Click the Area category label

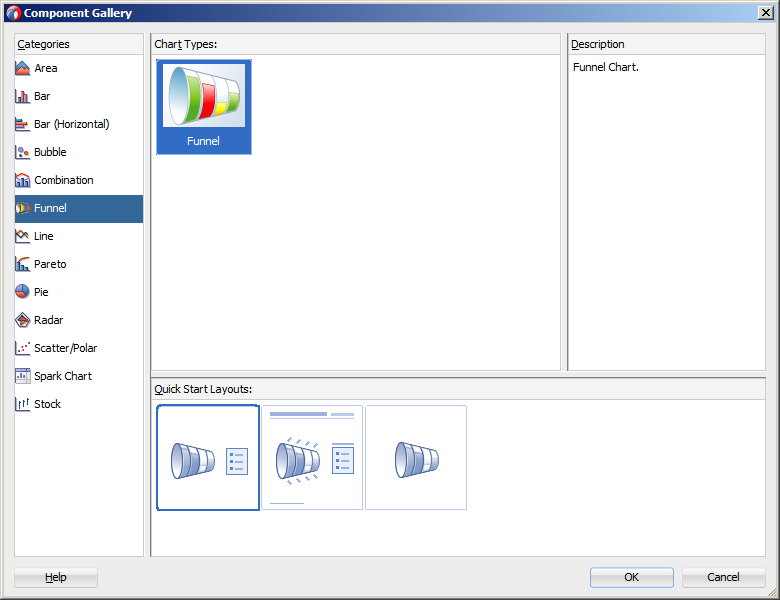(x=46, y=68)
